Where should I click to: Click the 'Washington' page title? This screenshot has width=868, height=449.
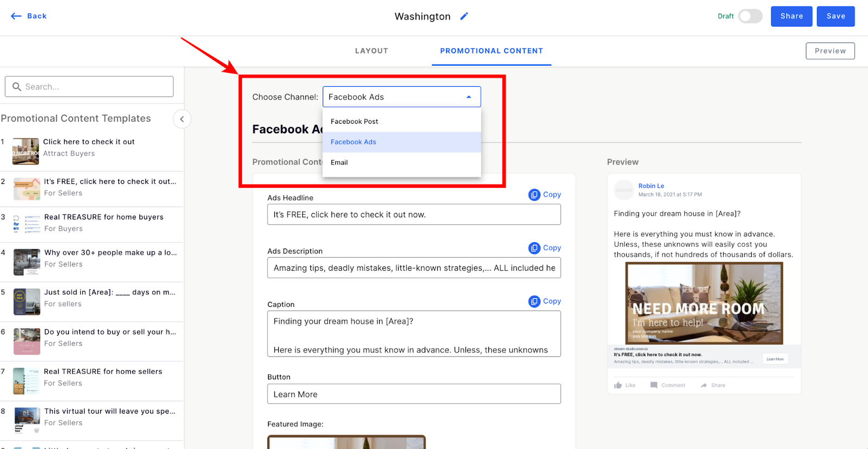(423, 16)
